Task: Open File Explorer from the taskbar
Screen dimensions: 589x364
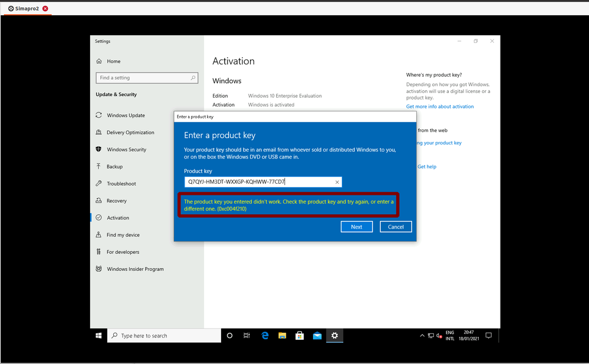Action: (282, 336)
